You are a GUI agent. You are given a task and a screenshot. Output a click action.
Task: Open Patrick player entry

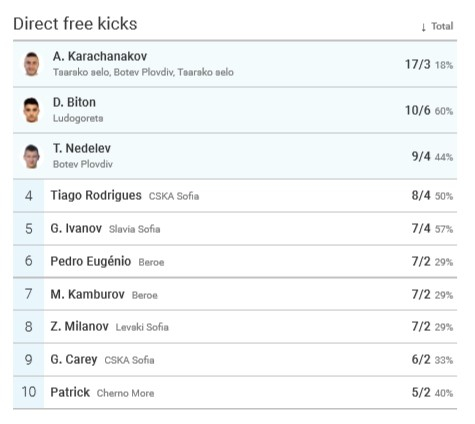click(70, 392)
